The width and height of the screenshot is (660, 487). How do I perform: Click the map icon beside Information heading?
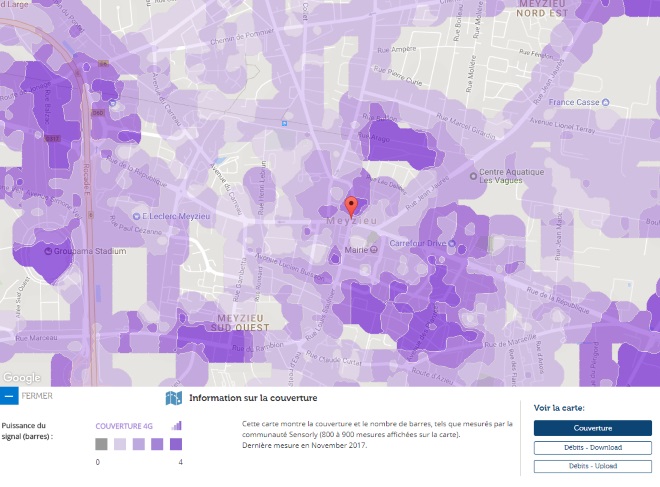point(173,398)
